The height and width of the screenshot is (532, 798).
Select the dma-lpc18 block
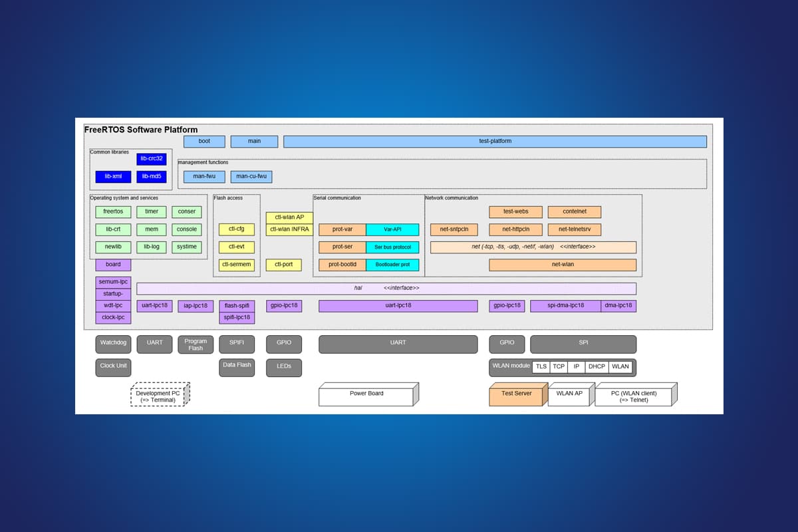coord(618,306)
